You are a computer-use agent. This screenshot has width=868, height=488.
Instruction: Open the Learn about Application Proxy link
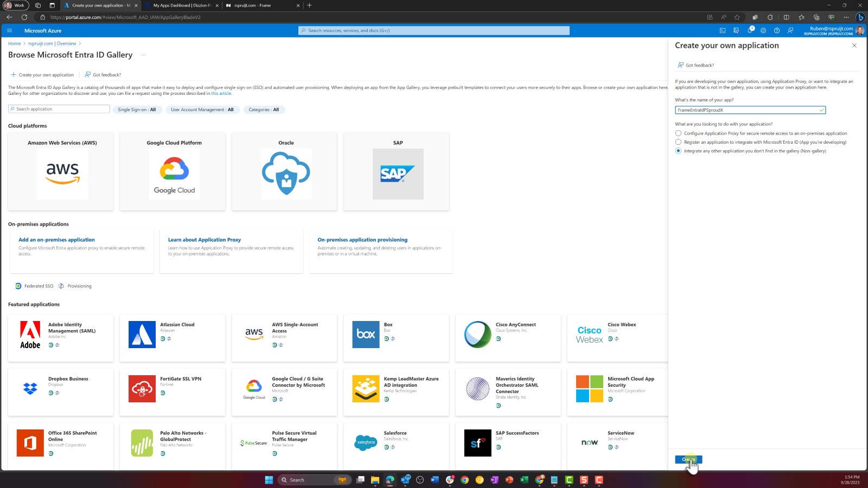[x=204, y=240]
